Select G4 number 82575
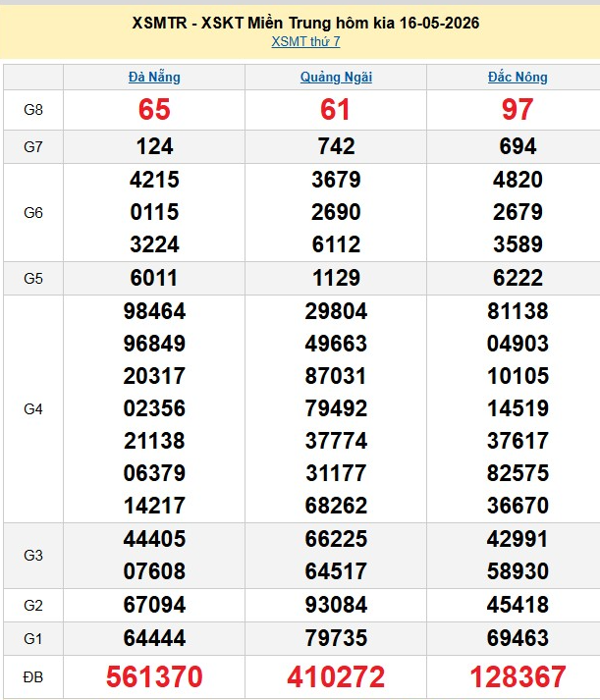Viewport: 600px width, 700px height. coord(518,473)
